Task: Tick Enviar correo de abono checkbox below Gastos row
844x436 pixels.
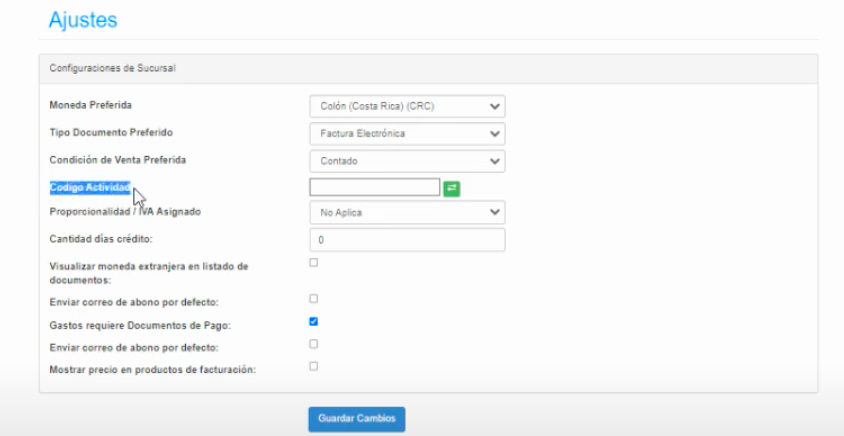Action: (x=313, y=344)
